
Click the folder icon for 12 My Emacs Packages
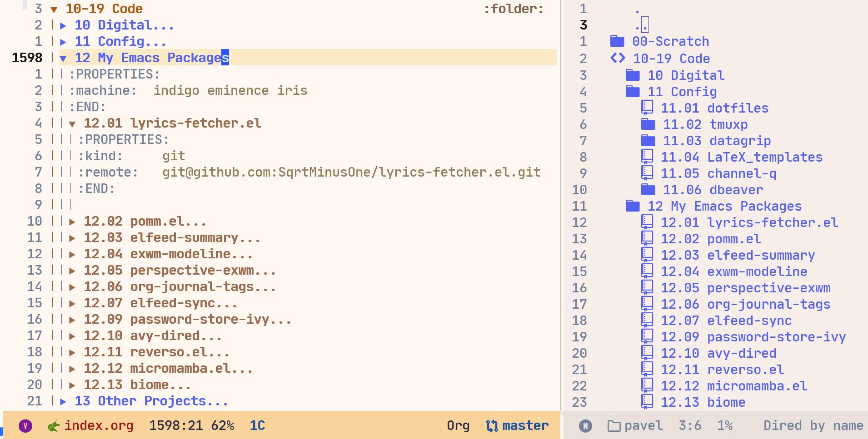point(632,206)
